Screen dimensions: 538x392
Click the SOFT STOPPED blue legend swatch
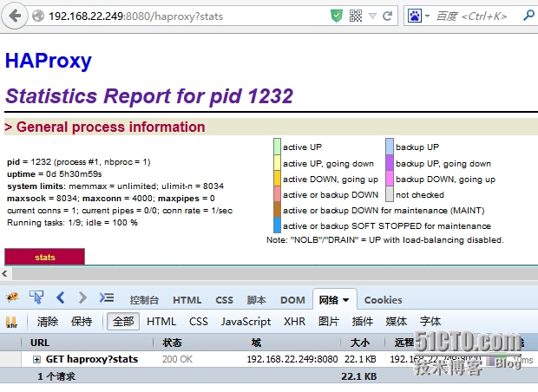point(277,225)
